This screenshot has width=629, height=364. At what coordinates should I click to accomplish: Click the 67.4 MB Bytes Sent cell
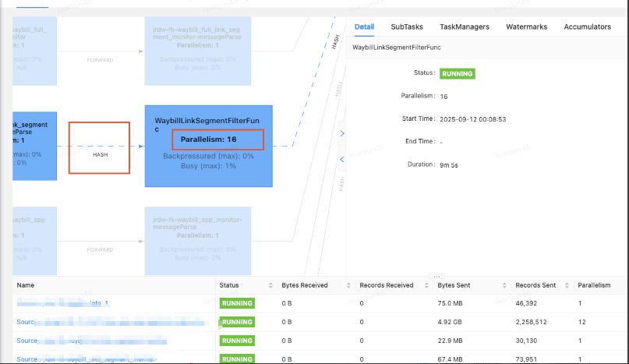[x=450, y=359]
